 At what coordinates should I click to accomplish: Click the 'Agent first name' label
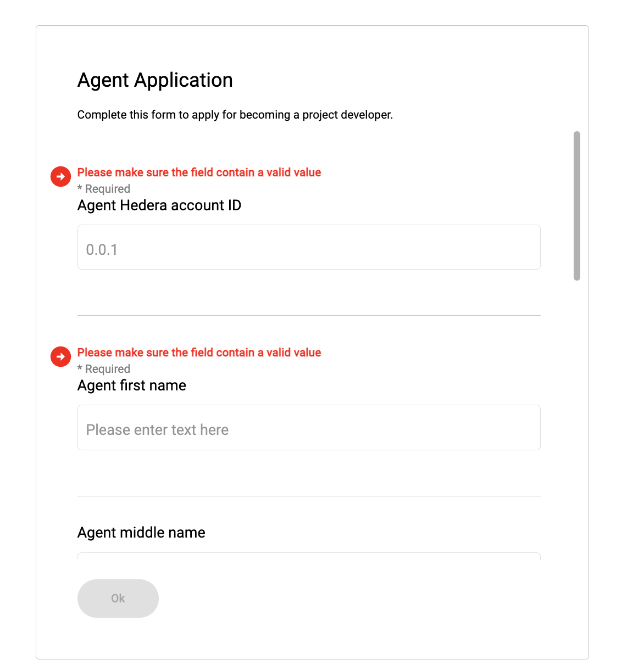pyautogui.click(x=132, y=385)
